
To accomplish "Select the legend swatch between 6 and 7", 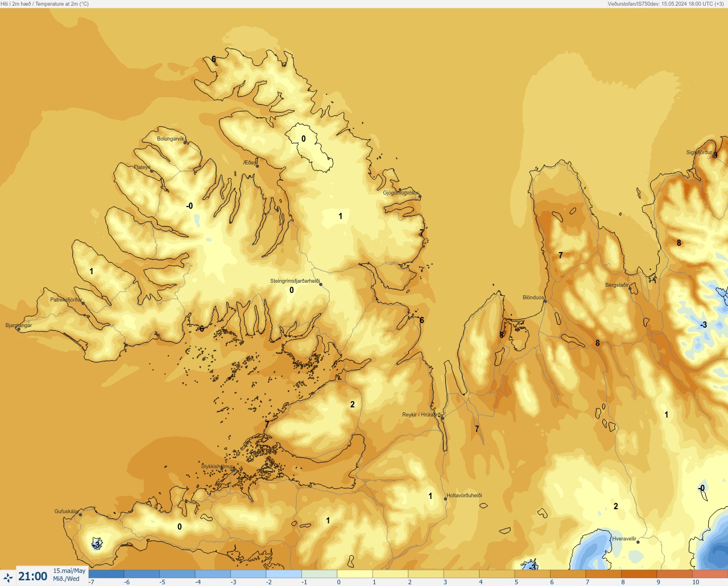I will click(x=568, y=574).
